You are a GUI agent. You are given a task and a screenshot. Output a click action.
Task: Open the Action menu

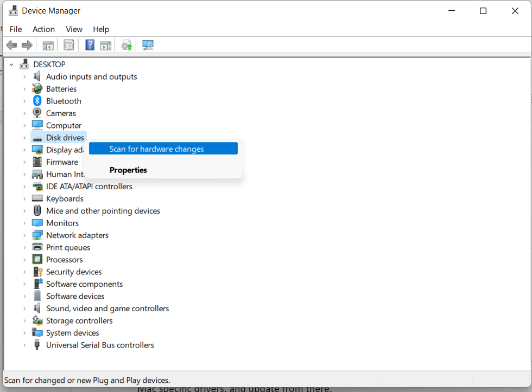(x=43, y=29)
